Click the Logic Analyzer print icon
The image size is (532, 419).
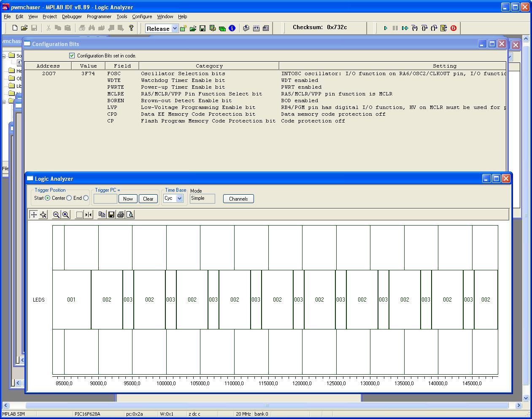click(121, 215)
